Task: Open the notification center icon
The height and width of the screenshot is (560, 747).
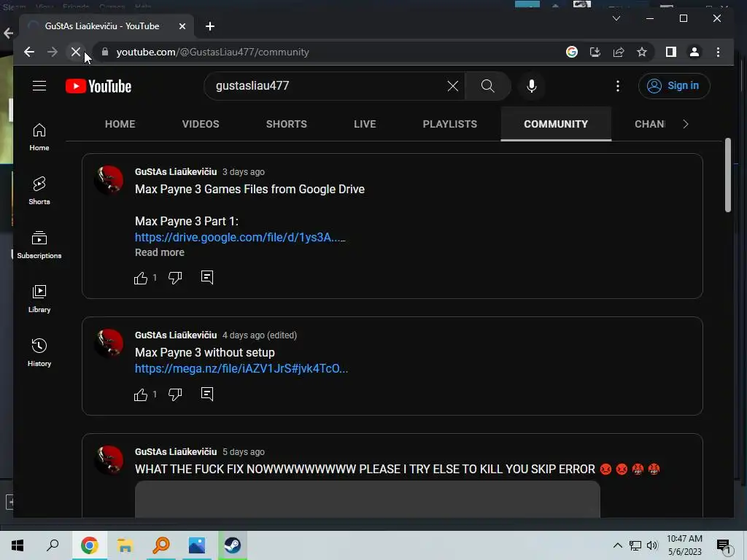Action: point(723,546)
